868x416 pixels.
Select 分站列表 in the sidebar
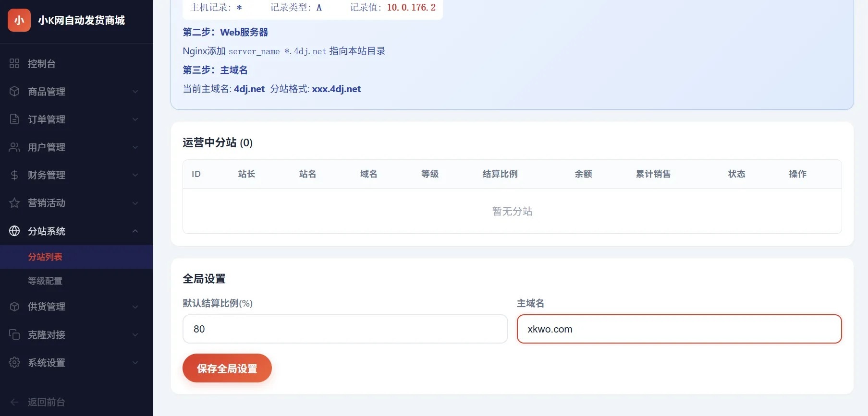tap(46, 256)
